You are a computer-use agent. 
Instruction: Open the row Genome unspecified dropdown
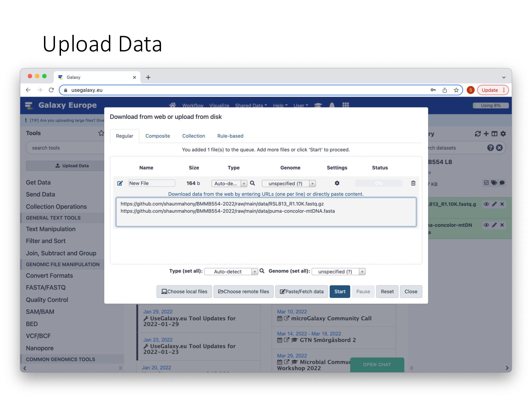(289, 183)
